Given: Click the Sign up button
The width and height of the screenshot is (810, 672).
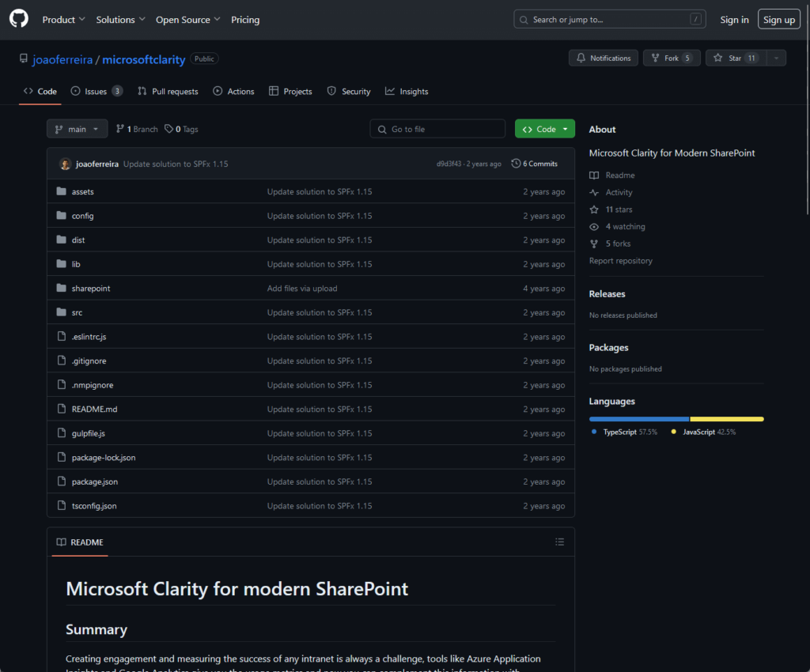Looking at the screenshot, I should [x=779, y=20].
